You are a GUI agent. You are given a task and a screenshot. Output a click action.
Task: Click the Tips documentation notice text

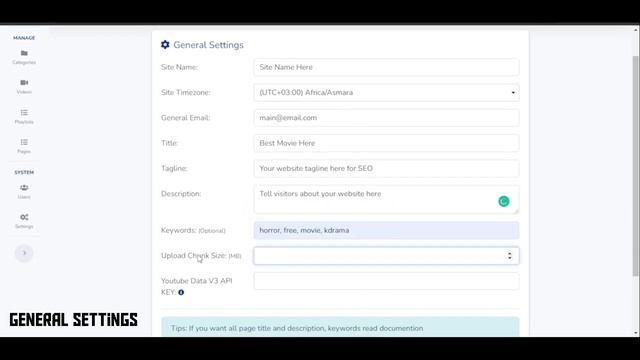[297, 328]
